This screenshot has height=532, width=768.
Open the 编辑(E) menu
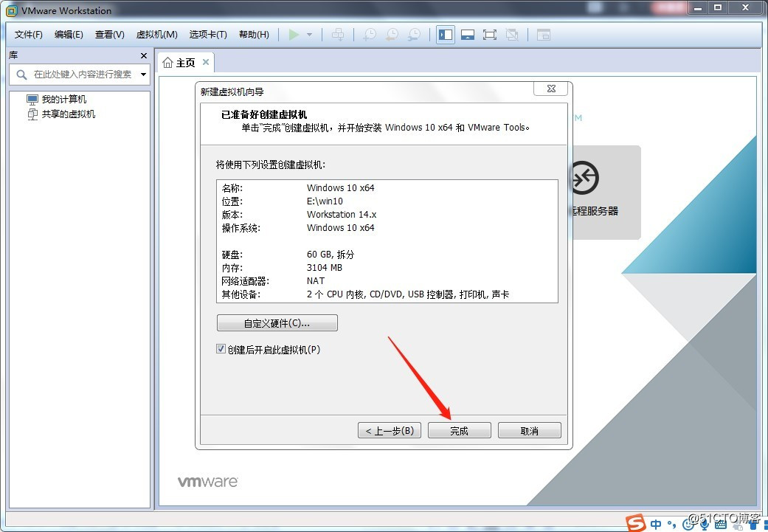pos(69,34)
